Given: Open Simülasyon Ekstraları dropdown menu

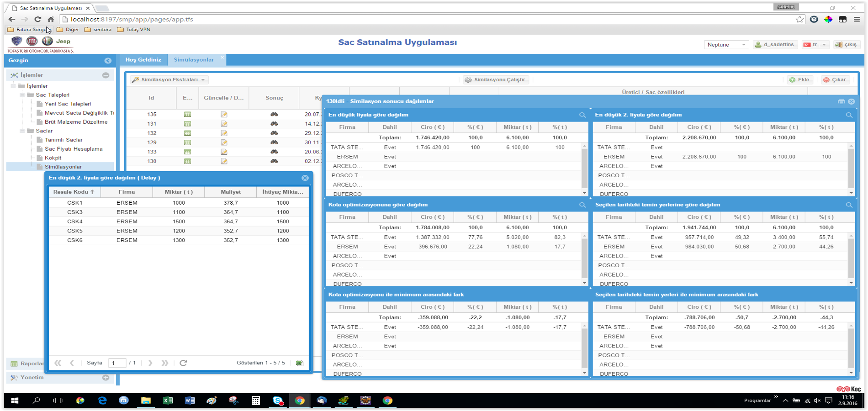Looking at the screenshot, I should [x=169, y=80].
